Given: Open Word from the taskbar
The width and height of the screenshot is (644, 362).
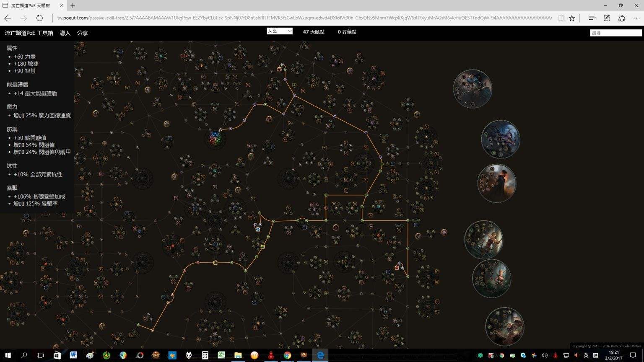Looking at the screenshot, I should pos(73,355).
